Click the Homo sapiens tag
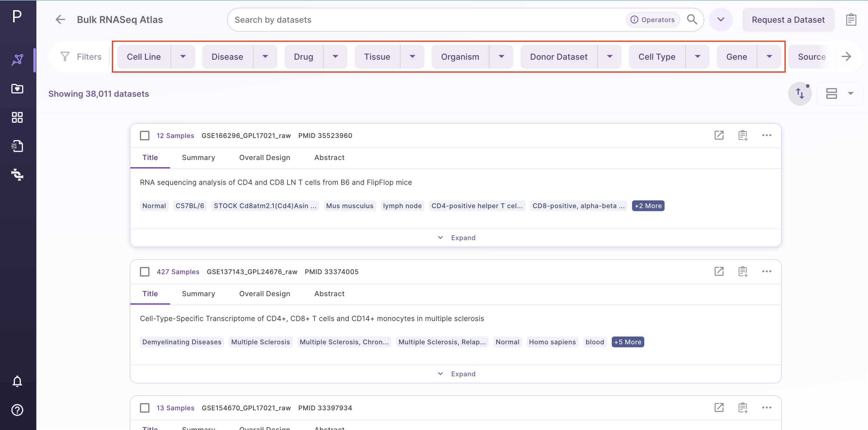The height and width of the screenshot is (430, 868). [552, 342]
